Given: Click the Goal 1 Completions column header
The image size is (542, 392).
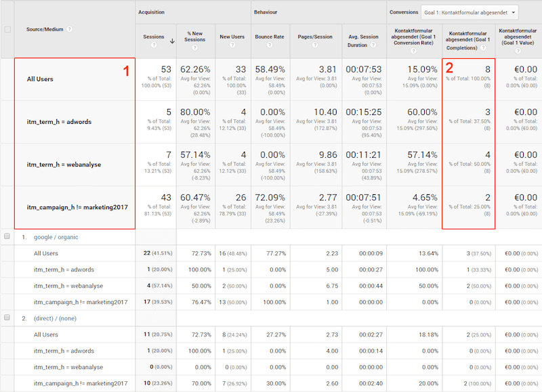Looking at the screenshot, I should 467,41.
